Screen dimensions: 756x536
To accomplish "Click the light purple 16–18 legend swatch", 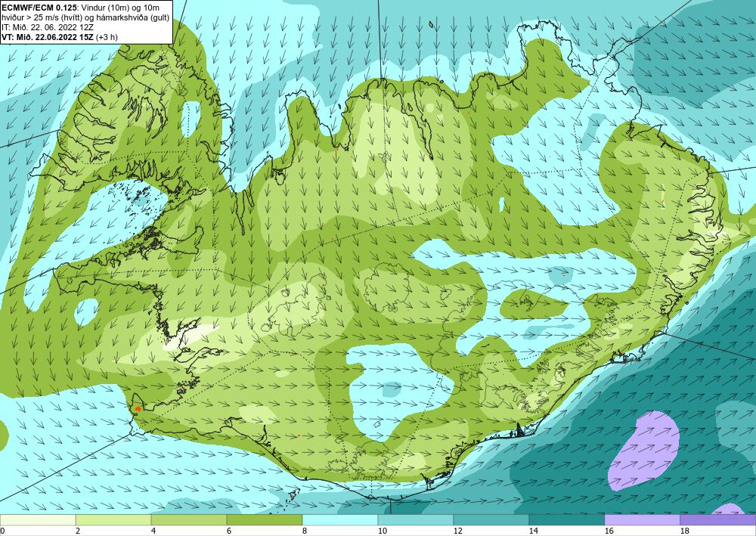I will click(x=642, y=520).
